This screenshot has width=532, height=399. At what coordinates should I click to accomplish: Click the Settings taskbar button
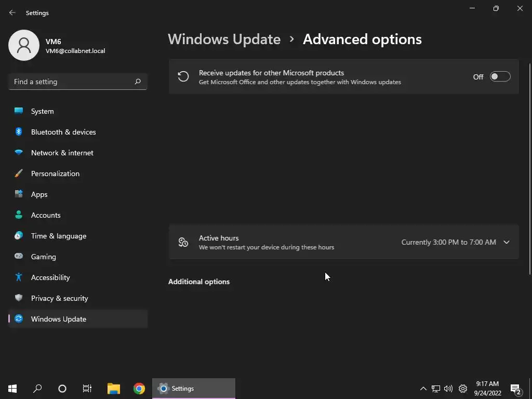click(x=194, y=389)
